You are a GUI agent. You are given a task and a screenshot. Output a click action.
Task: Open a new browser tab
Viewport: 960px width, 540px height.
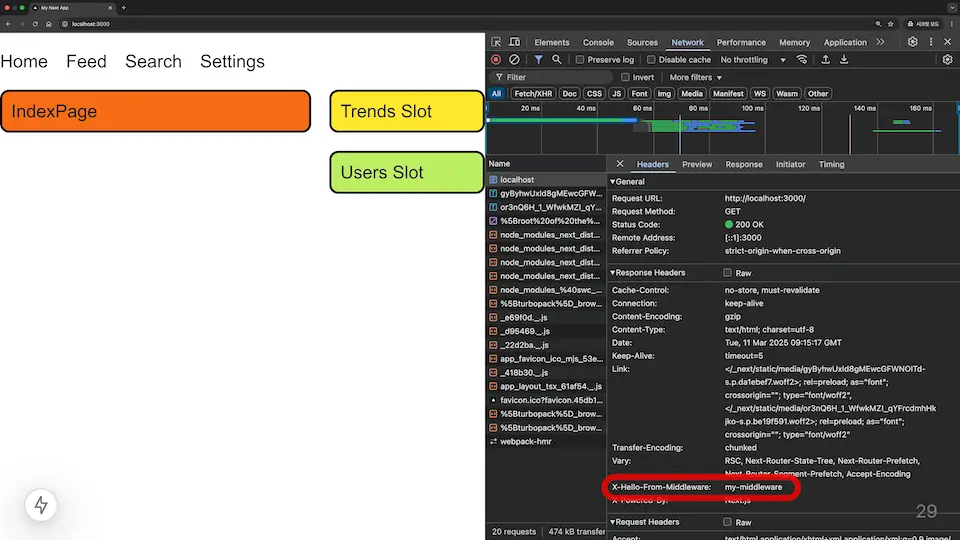pos(124,8)
